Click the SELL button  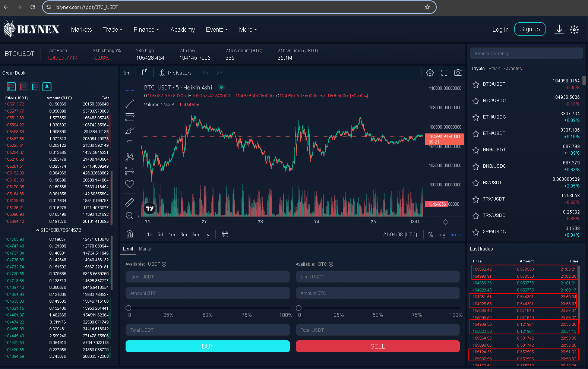pyautogui.click(x=378, y=346)
